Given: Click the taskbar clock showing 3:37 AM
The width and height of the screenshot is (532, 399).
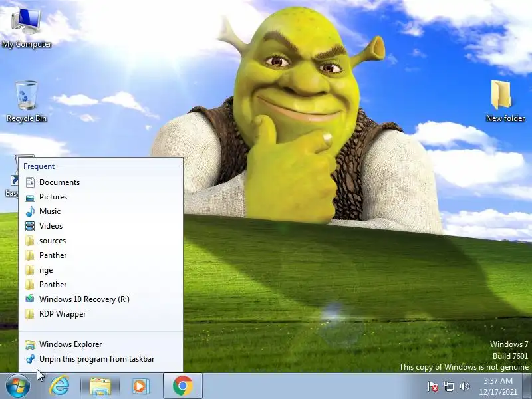Looking at the screenshot, I should click(x=498, y=380).
